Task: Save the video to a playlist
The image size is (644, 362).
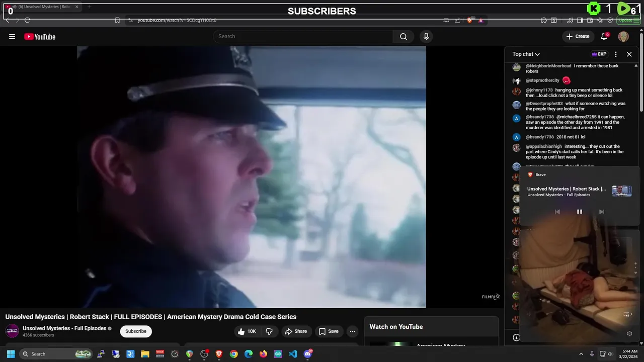Action: pyautogui.click(x=329, y=331)
